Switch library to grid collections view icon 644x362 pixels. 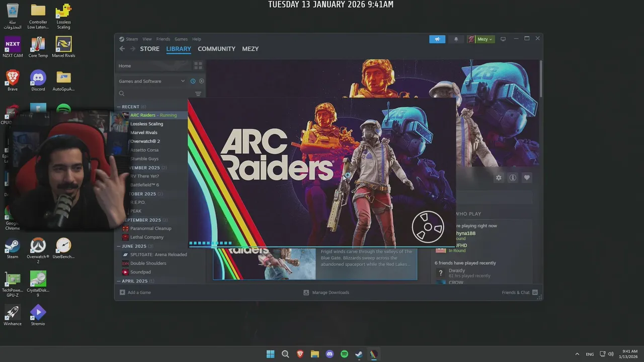[198, 66]
